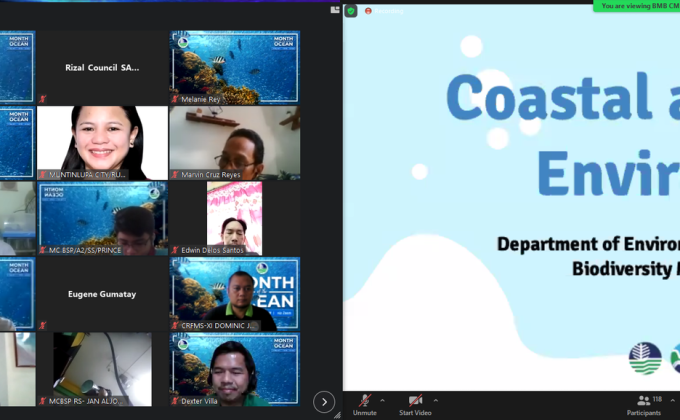Viewport: 680px width, 420px height.
Task: Go to next page of video gallery
Action: click(x=324, y=402)
